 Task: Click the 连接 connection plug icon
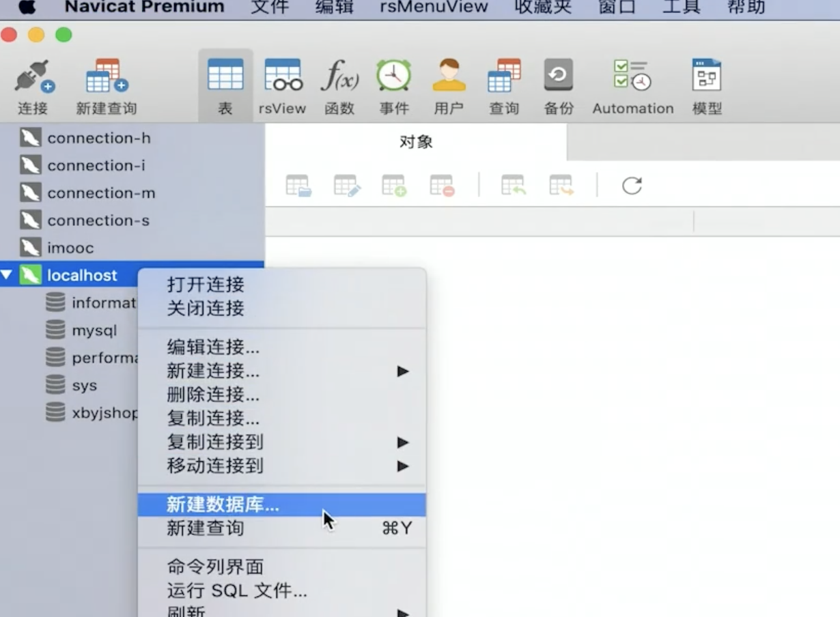click(x=33, y=77)
